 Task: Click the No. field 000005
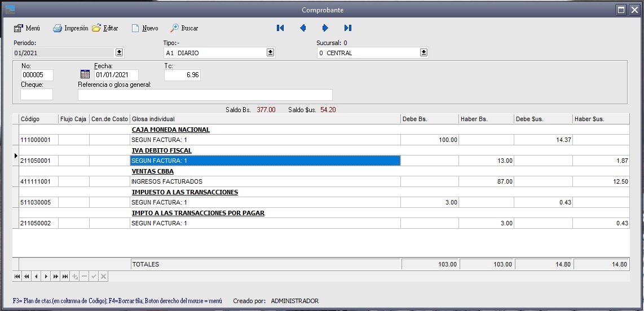37,75
